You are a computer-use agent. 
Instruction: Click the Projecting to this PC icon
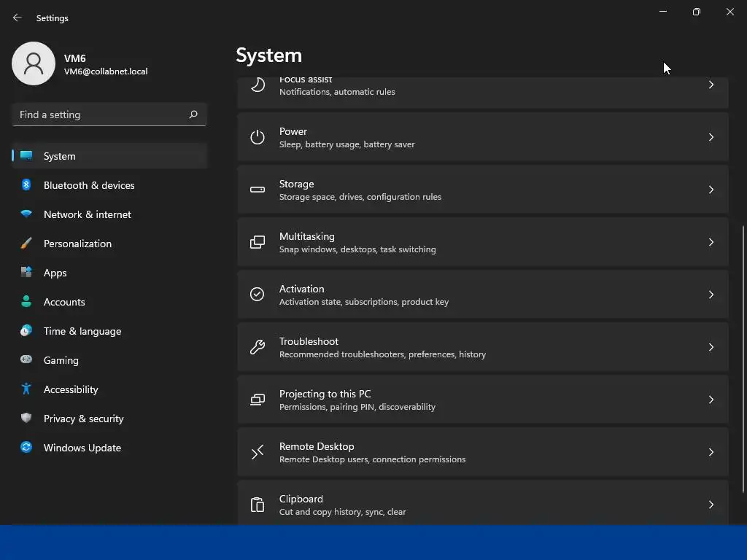coord(258,400)
